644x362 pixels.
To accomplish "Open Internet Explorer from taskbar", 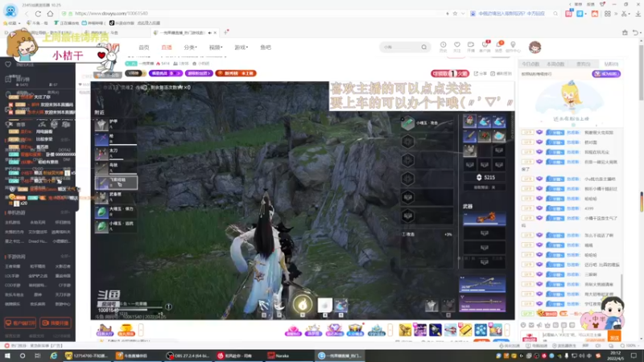I will (x=53, y=356).
